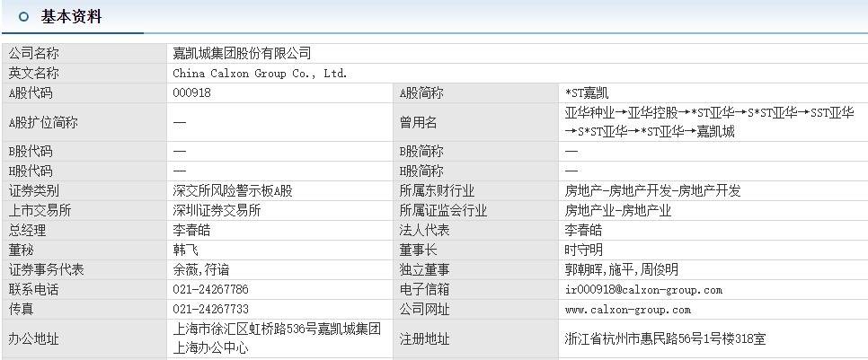Select securities representatives 余薇,符谙
Image resolution: width=868 pixels, height=360 pixels.
coord(201,270)
